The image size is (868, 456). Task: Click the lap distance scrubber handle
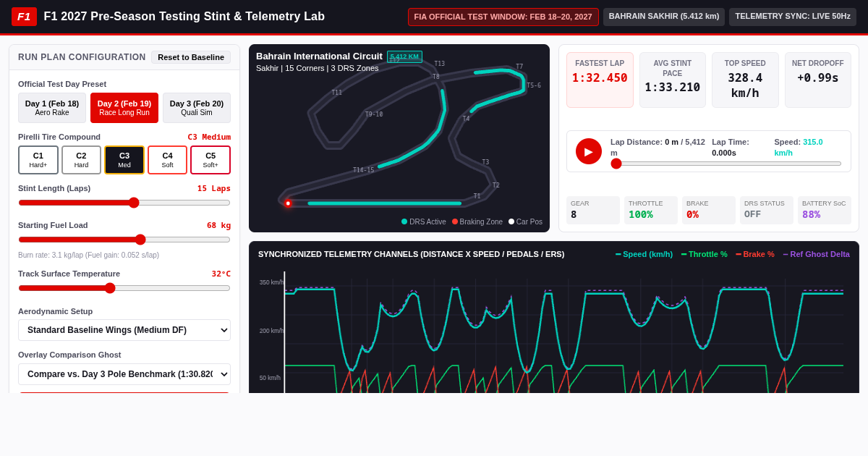pyautogui.click(x=616, y=164)
